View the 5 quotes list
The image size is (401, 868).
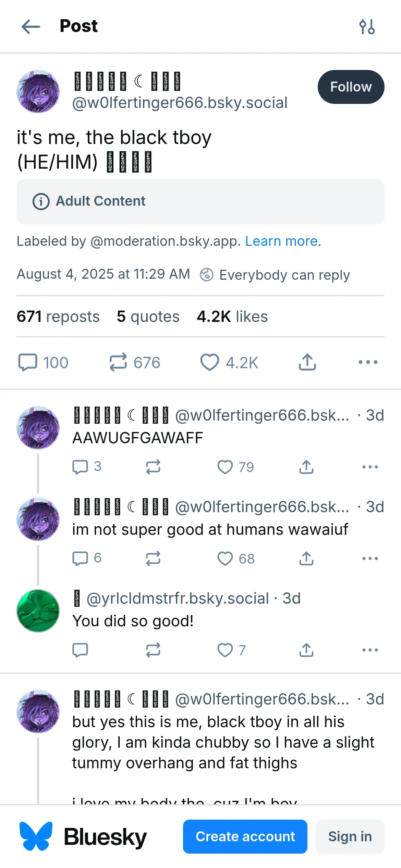point(148,316)
